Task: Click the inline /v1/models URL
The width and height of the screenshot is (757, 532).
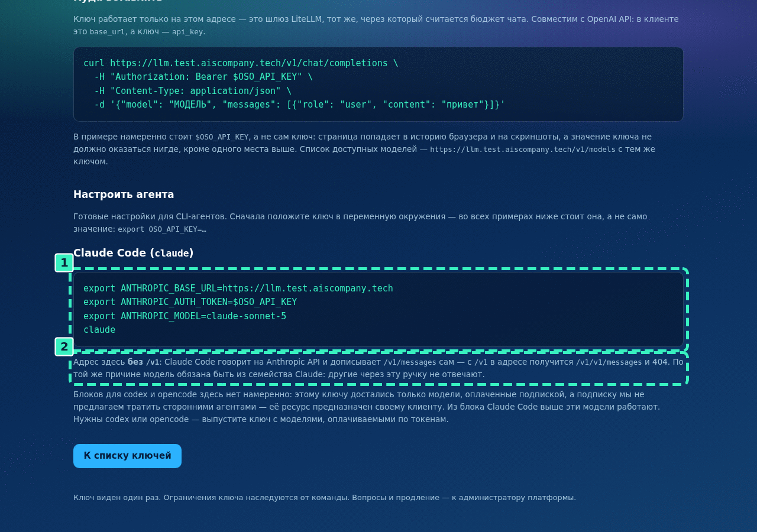Action: (523, 150)
